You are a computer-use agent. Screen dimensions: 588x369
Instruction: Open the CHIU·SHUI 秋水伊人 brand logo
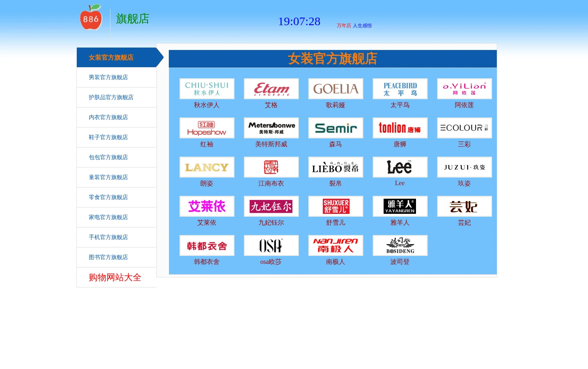click(207, 89)
